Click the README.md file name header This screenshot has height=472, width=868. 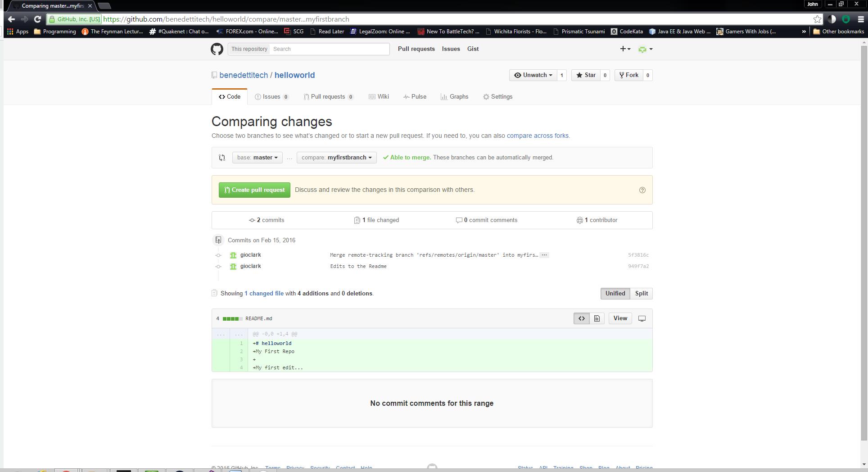(259, 319)
